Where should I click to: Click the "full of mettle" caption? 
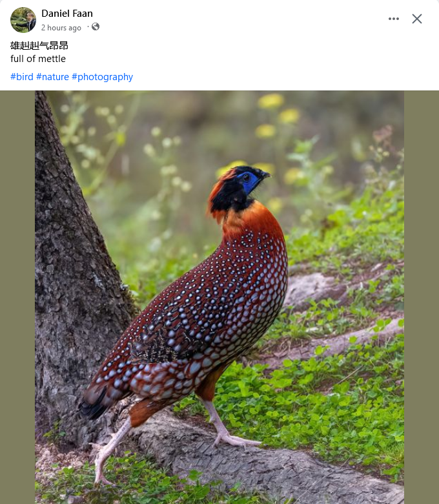(x=38, y=59)
